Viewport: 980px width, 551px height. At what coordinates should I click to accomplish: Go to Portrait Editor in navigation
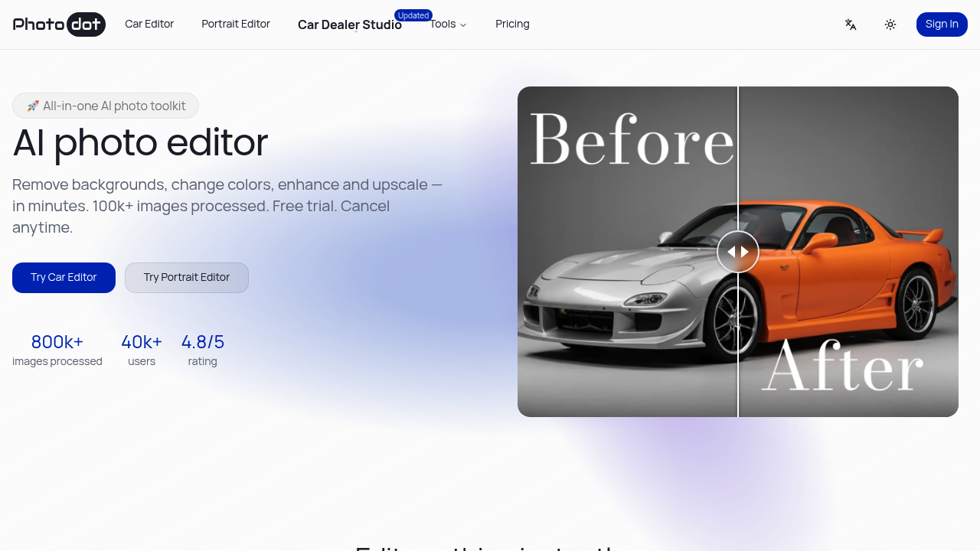236,24
